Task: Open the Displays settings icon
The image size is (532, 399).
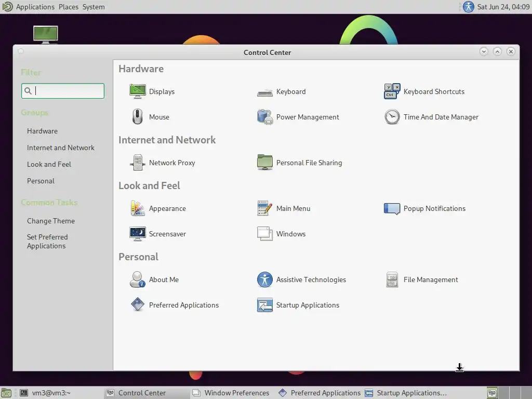Action: click(x=137, y=91)
